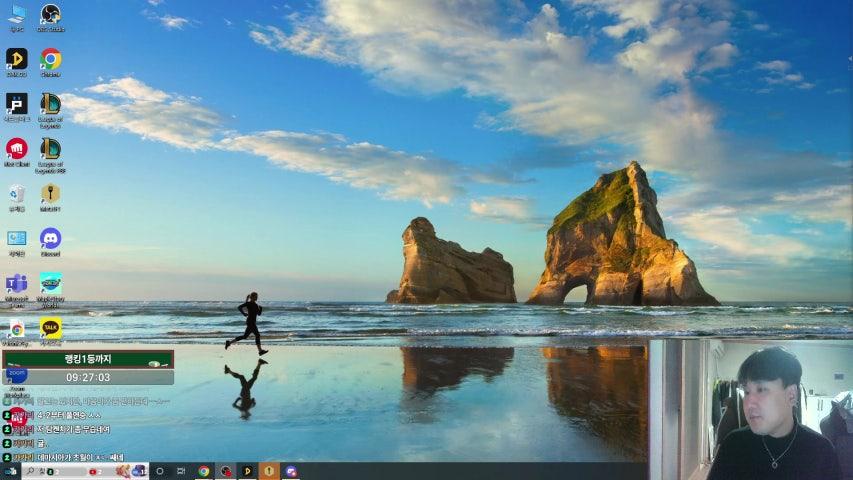This screenshot has height=480, width=853.
Task: Open the black and yellow D app shortcut on desktop
Action: 17,62
